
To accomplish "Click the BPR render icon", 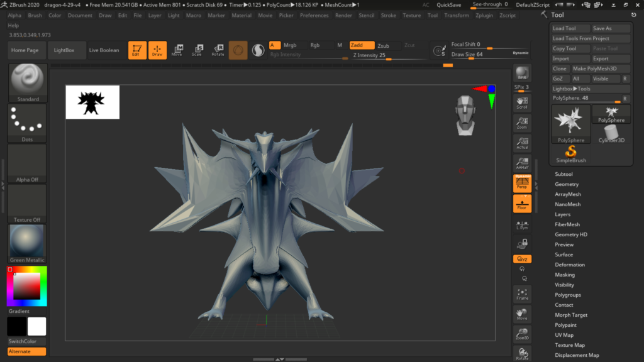I will click(x=522, y=73).
